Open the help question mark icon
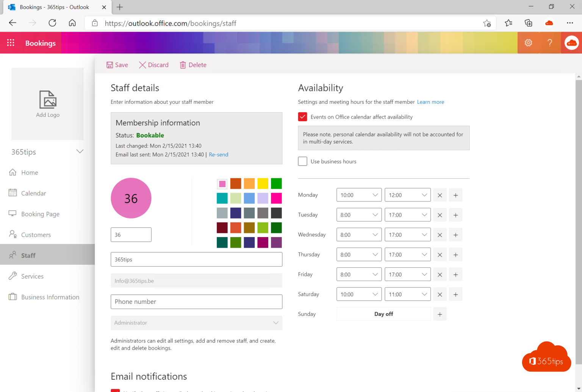Screen dimensions: 582x392 coord(549,43)
